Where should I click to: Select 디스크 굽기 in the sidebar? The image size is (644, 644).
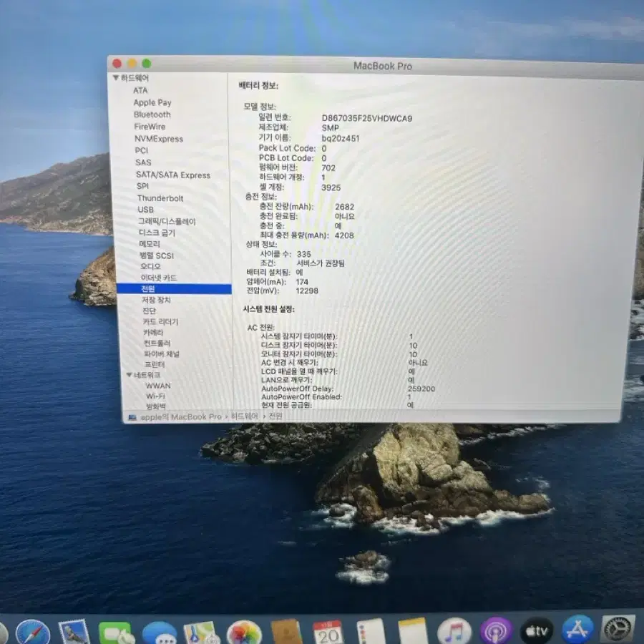pos(157,233)
